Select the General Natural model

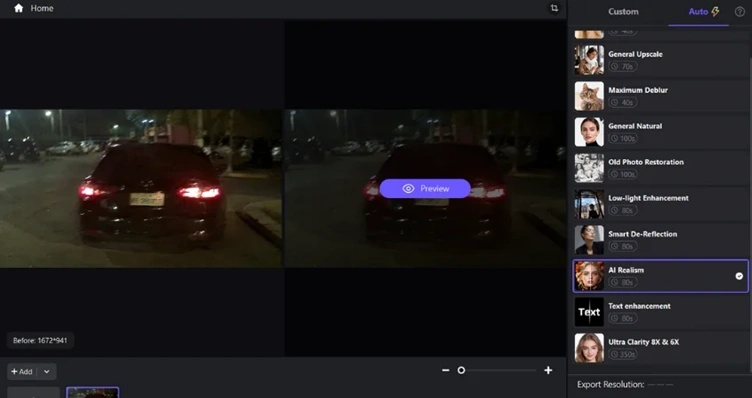[661, 132]
